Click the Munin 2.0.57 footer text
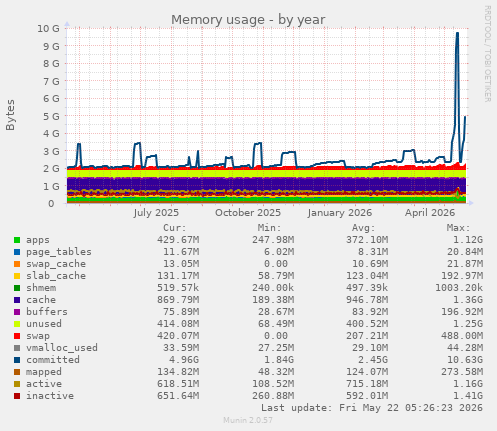 point(248,420)
